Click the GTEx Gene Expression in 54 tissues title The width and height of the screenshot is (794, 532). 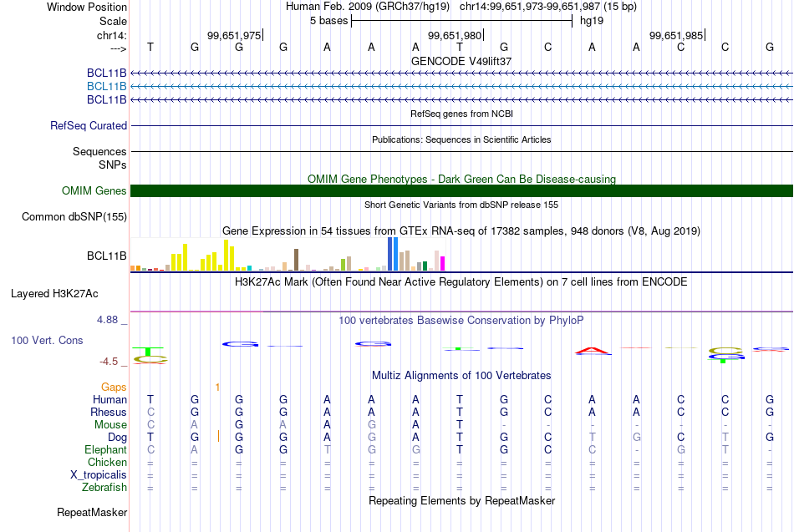click(461, 231)
